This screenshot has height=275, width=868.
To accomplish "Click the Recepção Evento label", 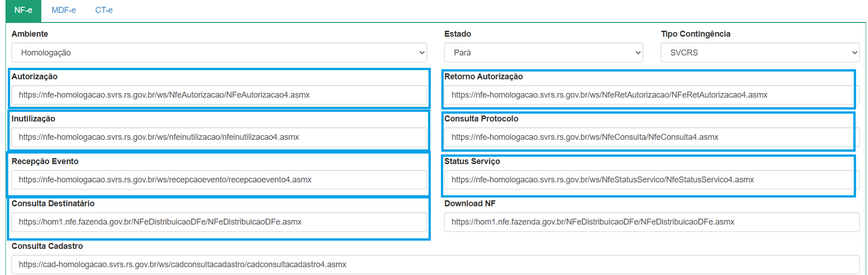I will (45, 161).
